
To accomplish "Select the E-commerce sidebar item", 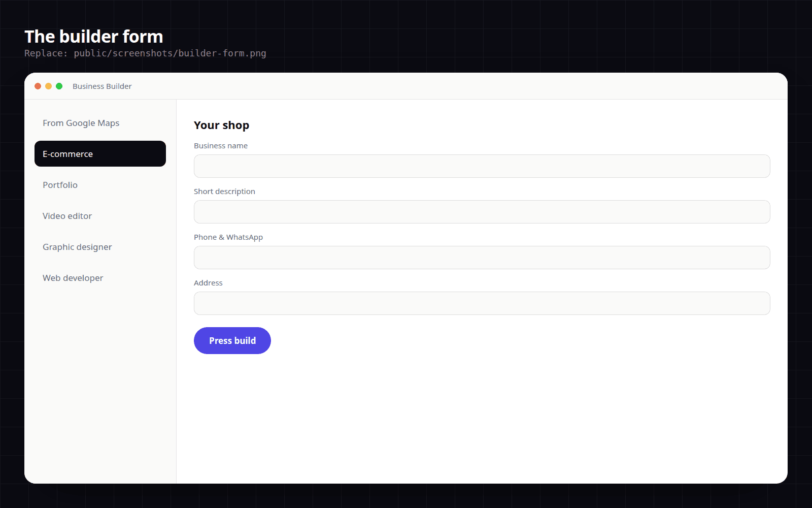I will coord(100,154).
